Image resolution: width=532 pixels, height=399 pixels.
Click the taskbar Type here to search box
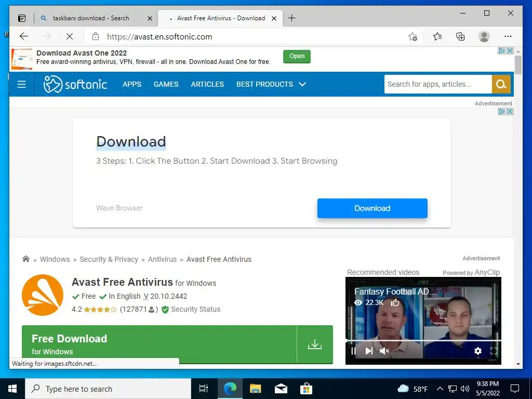click(x=108, y=389)
